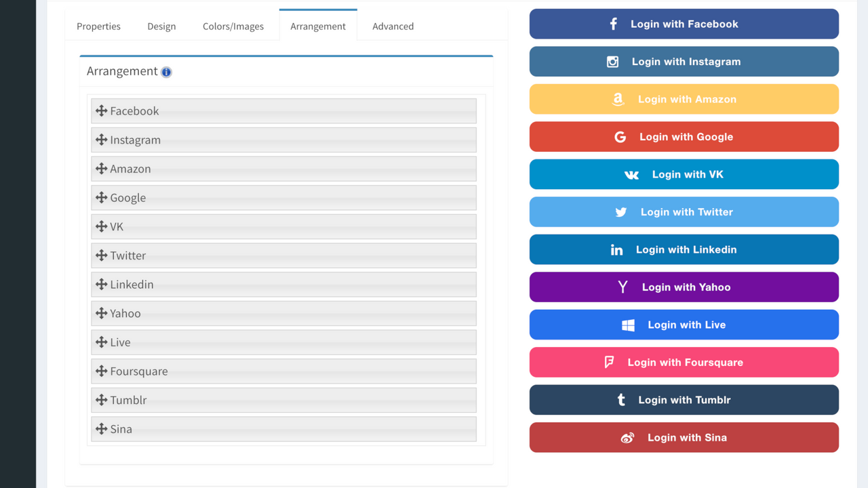Open the Colors/Images tab
The image size is (868, 488).
point(233,26)
